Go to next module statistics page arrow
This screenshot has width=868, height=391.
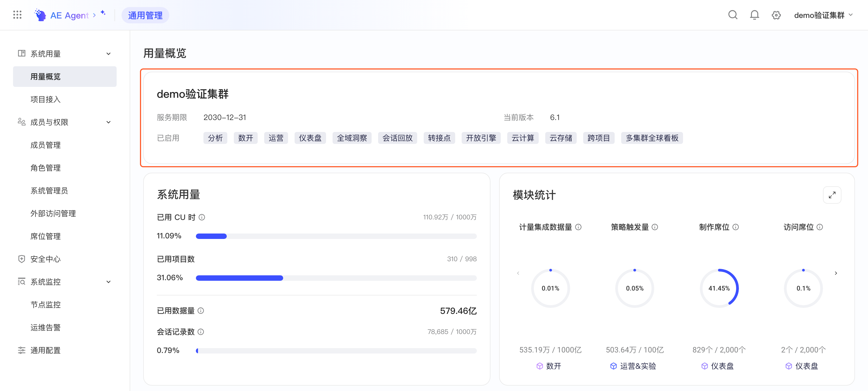[x=836, y=273]
